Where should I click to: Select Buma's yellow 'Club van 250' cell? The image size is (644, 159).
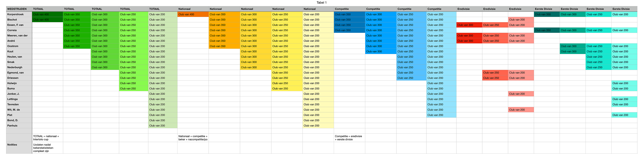tap(286, 89)
